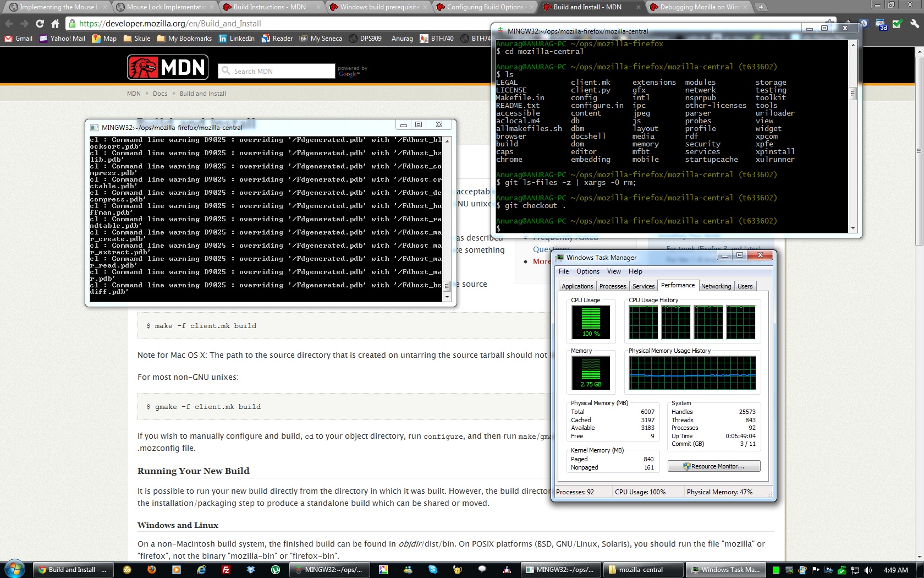924x578 pixels.
Task: Open Skype from the taskbar
Action: [x=433, y=570]
